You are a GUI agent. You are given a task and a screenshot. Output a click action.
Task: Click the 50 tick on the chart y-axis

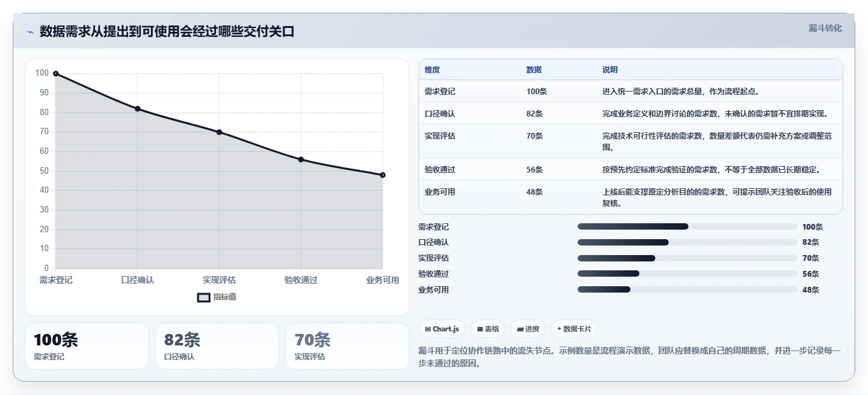pyautogui.click(x=44, y=171)
